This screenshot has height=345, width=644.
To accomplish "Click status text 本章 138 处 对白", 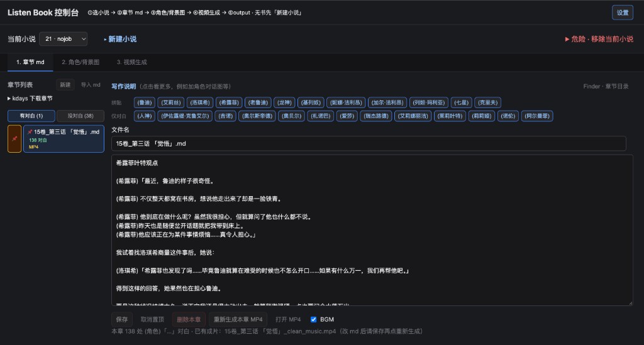I will pyautogui.click(x=267, y=331).
